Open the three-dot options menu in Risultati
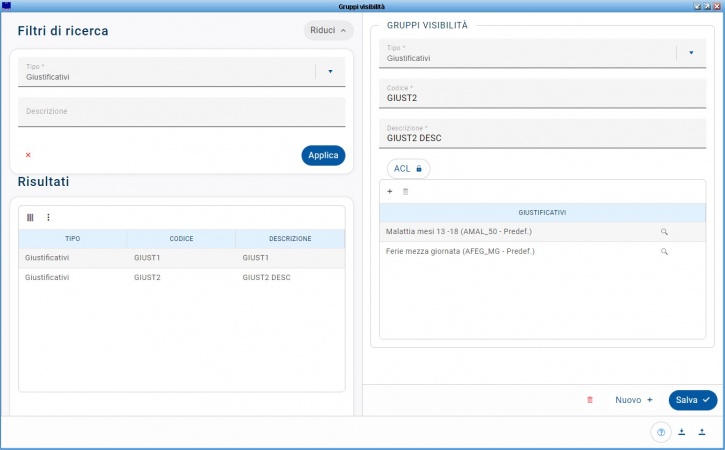The image size is (725, 450). (48, 217)
